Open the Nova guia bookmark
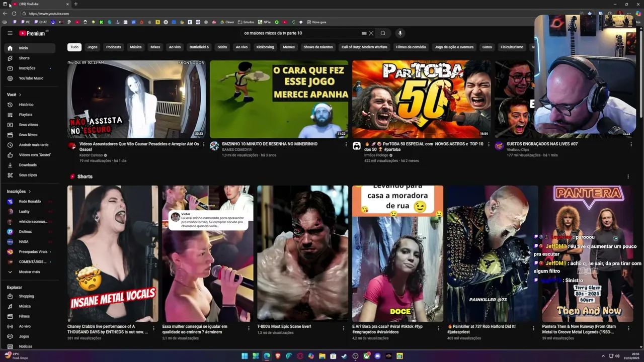Screen dimensions: 644x362 [316, 22]
